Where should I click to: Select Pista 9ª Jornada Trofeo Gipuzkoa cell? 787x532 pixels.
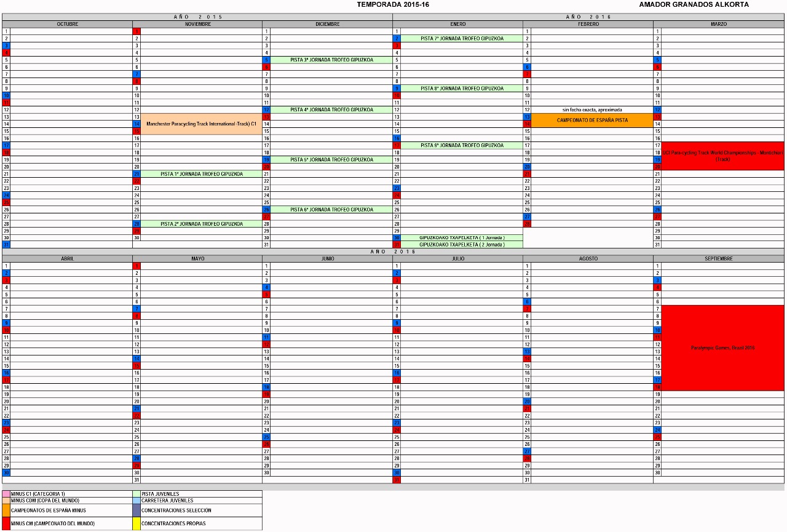coord(462,145)
